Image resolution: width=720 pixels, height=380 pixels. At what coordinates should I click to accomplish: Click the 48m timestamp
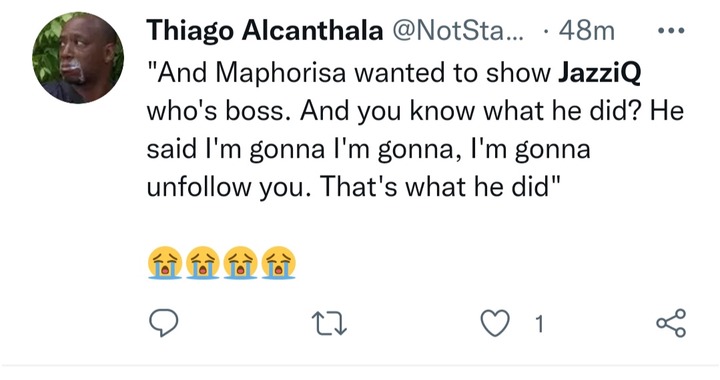click(587, 32)
